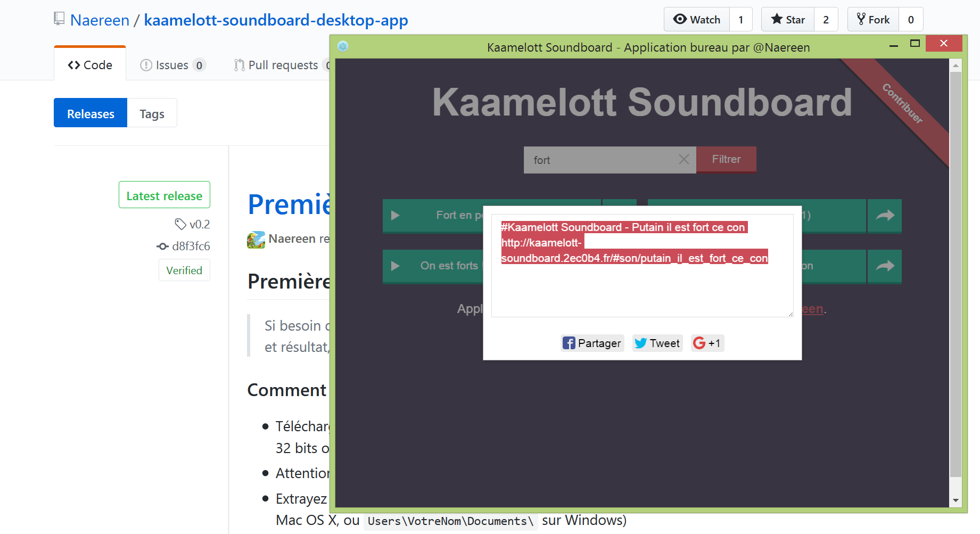Open kaamelott-soundboard-desktop-app repository link
The width and height of the screenshot is (980, 534).
coord(276,20)
